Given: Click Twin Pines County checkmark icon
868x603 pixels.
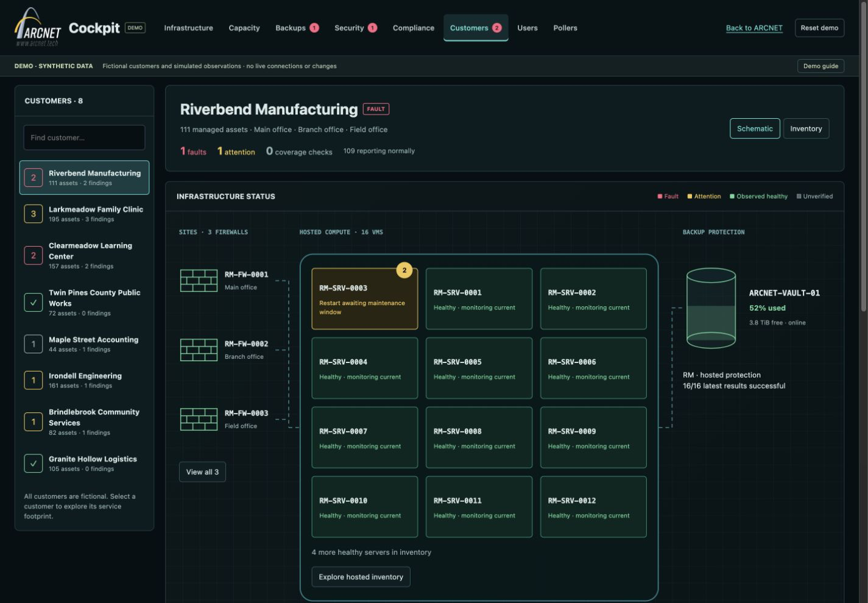Looking at the screenshot, I should [34, 302].
